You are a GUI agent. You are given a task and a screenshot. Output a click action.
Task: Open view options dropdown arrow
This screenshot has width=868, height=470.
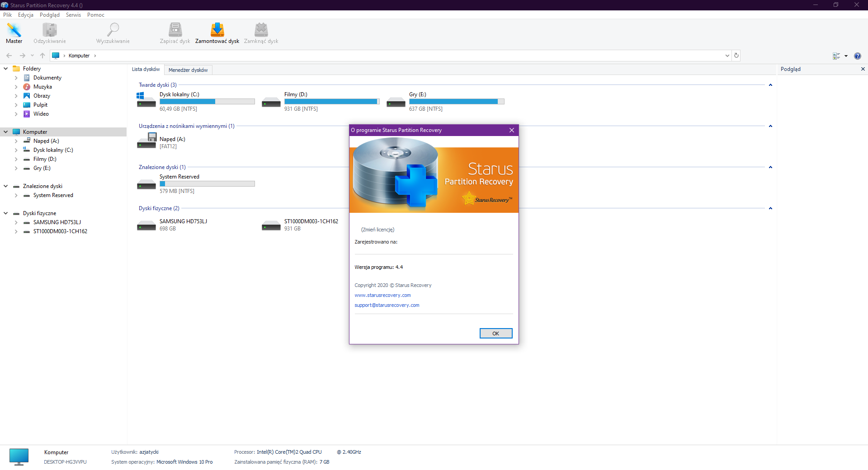coord(846,56)
